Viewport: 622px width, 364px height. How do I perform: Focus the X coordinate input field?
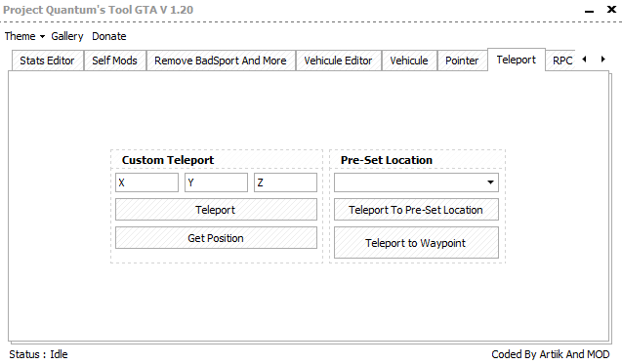[146, 182]
